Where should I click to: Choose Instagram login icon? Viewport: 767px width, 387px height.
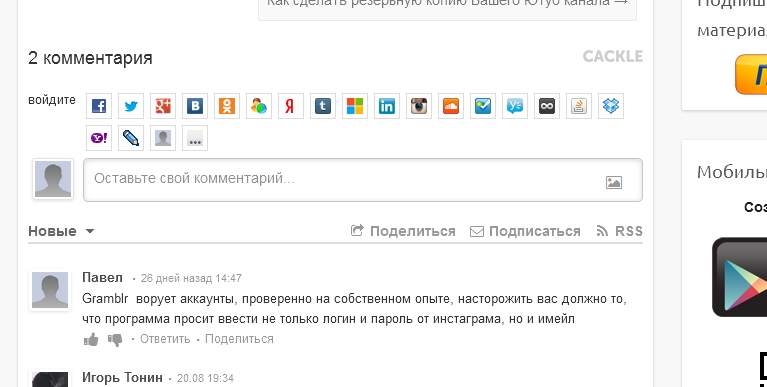pos(419,106)
